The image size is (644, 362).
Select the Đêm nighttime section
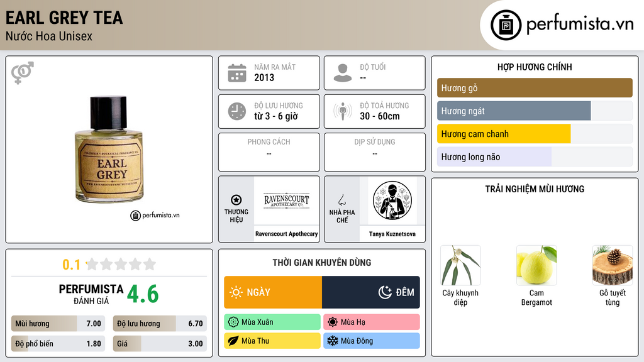(371, 292)
